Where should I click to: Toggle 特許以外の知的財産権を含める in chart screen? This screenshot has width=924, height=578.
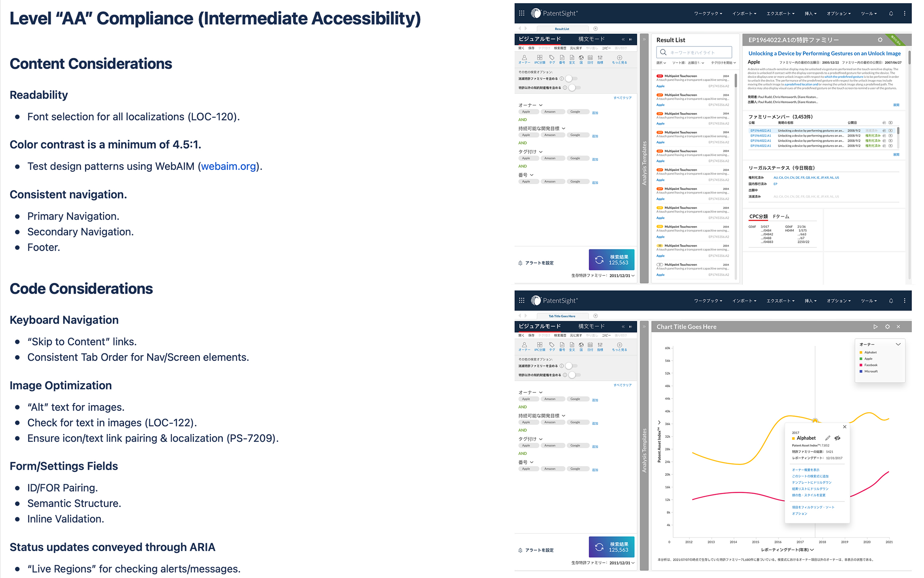[x=575, y=375]
